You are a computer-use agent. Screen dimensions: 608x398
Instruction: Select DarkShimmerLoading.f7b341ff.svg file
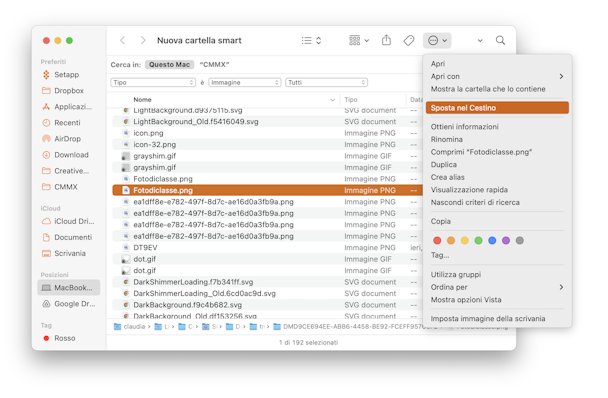pyautogui.click(x=267, y=282)
